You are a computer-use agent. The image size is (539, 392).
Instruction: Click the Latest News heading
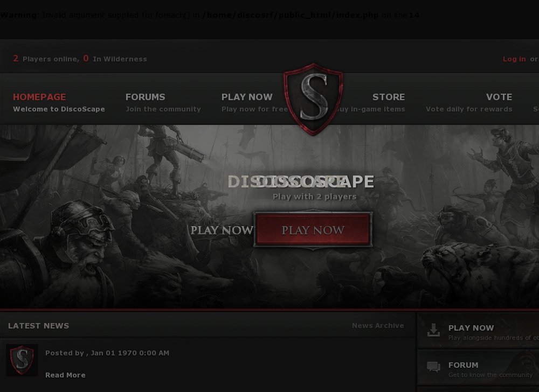point(38,326)
